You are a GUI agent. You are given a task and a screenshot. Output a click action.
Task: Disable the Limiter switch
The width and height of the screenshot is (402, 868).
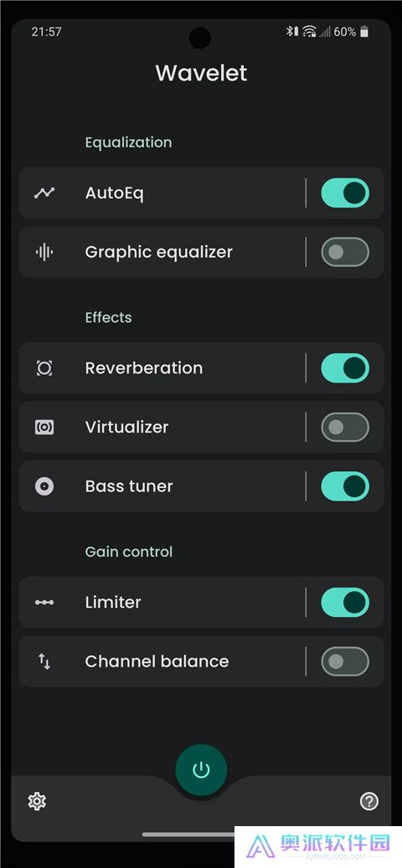click(x=345, y=603)
